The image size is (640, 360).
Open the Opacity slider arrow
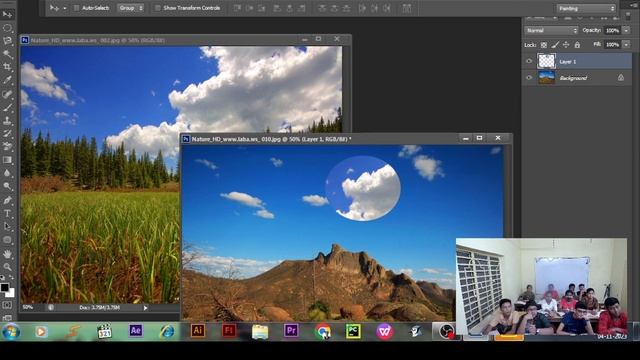coord(626,31)
